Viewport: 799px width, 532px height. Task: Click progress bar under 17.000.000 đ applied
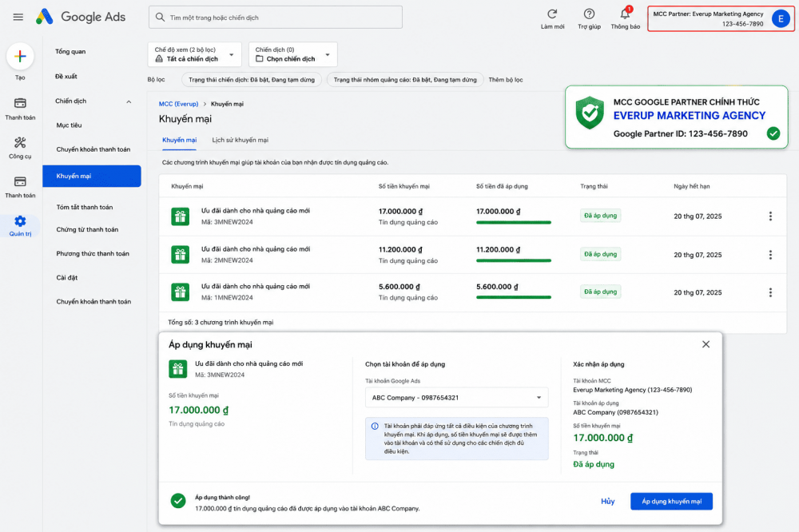[514, 223]
